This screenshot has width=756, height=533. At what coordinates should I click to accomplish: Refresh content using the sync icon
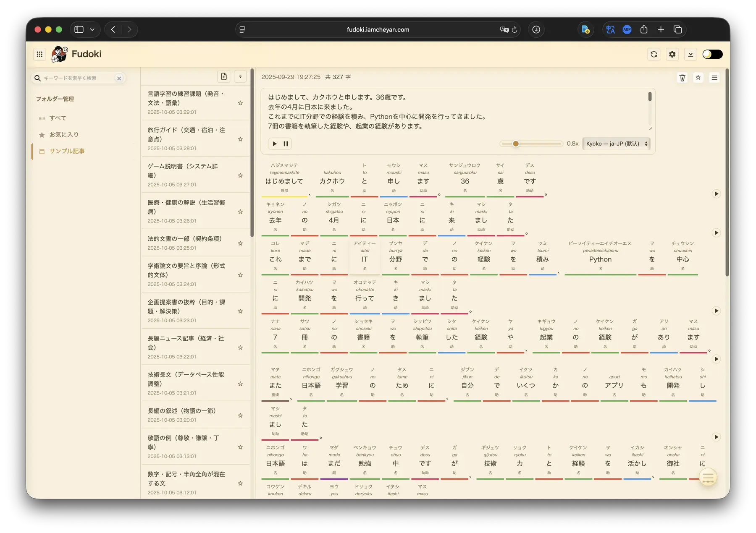(654, 54)
